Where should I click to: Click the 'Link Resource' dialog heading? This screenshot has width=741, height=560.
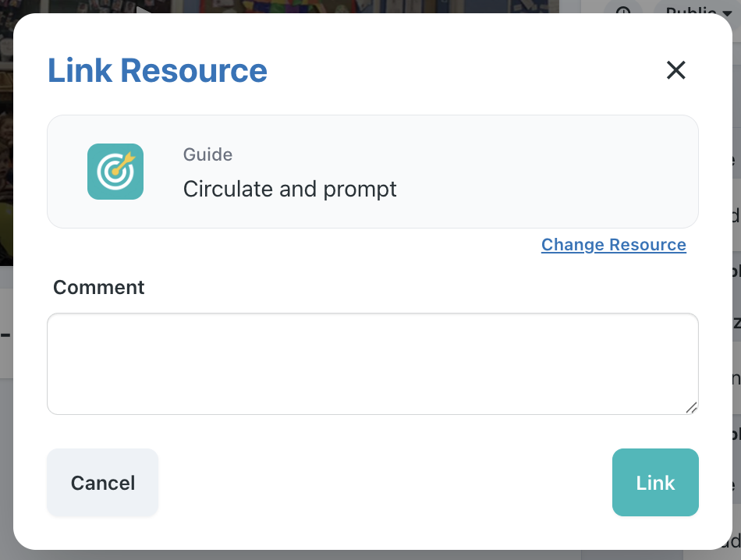point(158,70)
